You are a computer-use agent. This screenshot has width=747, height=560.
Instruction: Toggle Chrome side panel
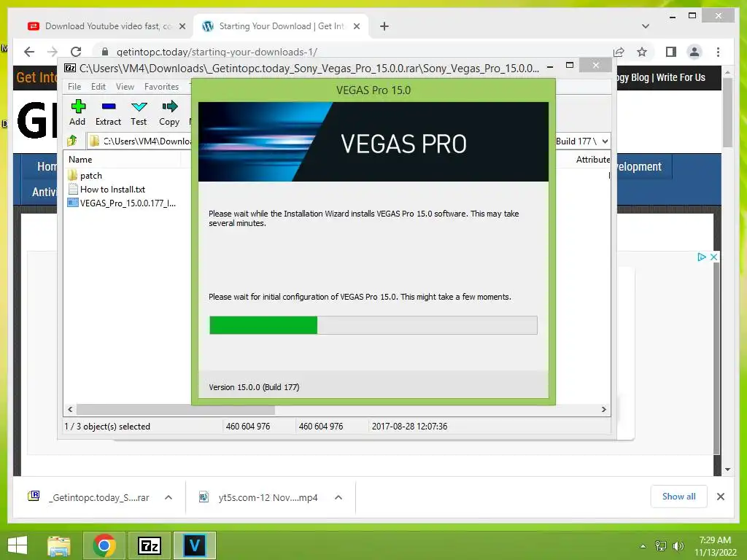point(671,52)
